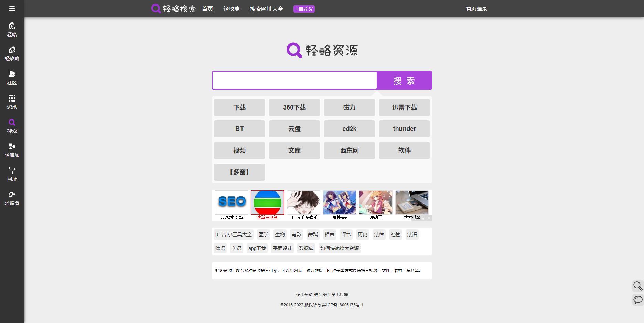Open the 首页 menu item
The width and height of the screenshot is (644, 323).
[207, 9]
